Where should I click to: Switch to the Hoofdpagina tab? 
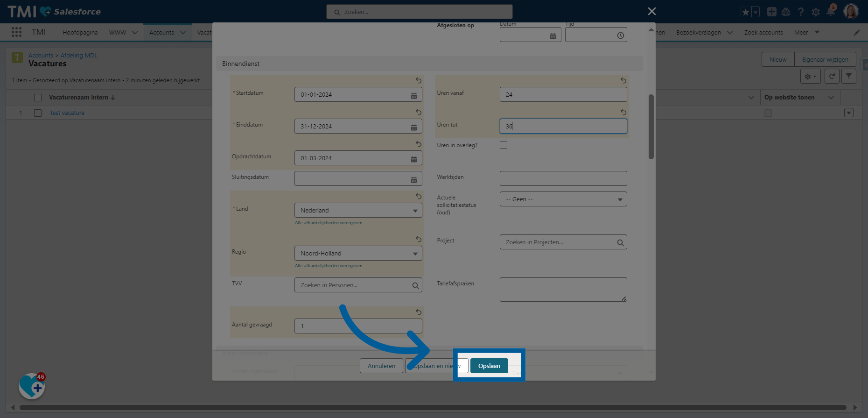80,32
